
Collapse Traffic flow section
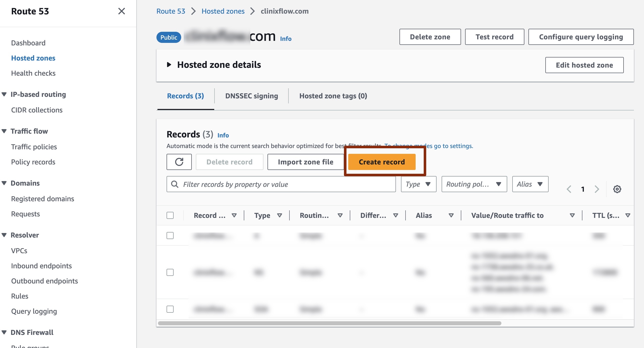point(4,131)
